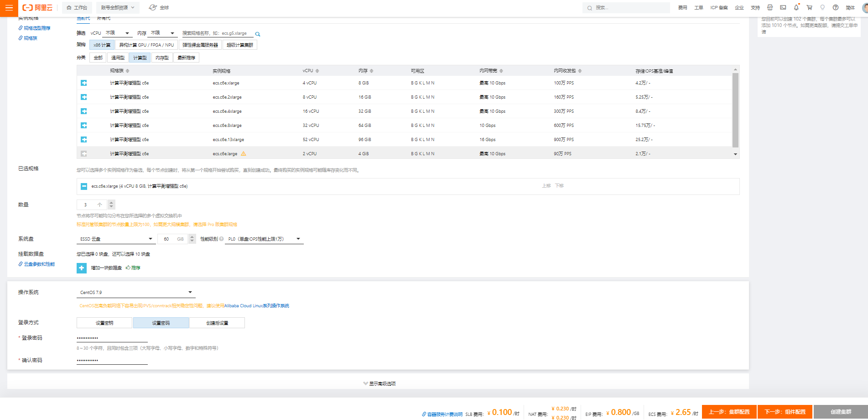The width and height of the screenshot is (868, 420).
Task: Click the instance type search magnifier icon
Action: [258, 34]
